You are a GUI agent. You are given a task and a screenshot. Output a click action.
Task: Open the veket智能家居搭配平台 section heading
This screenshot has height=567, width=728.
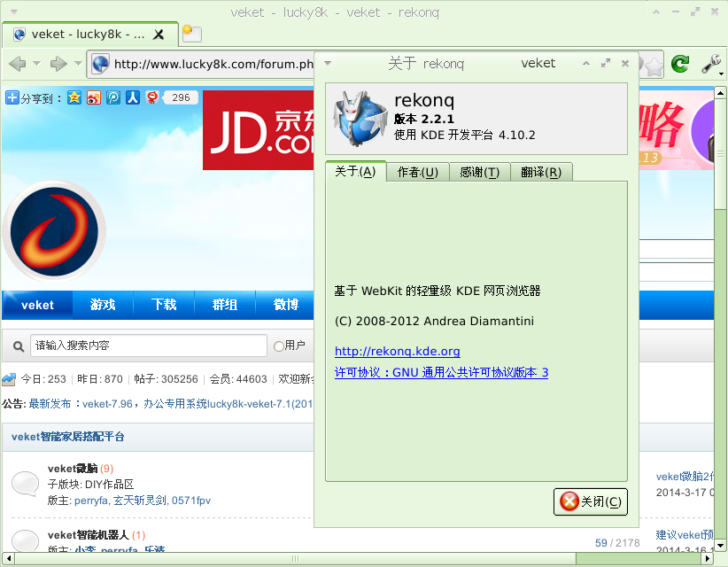[x=68, y=437]
